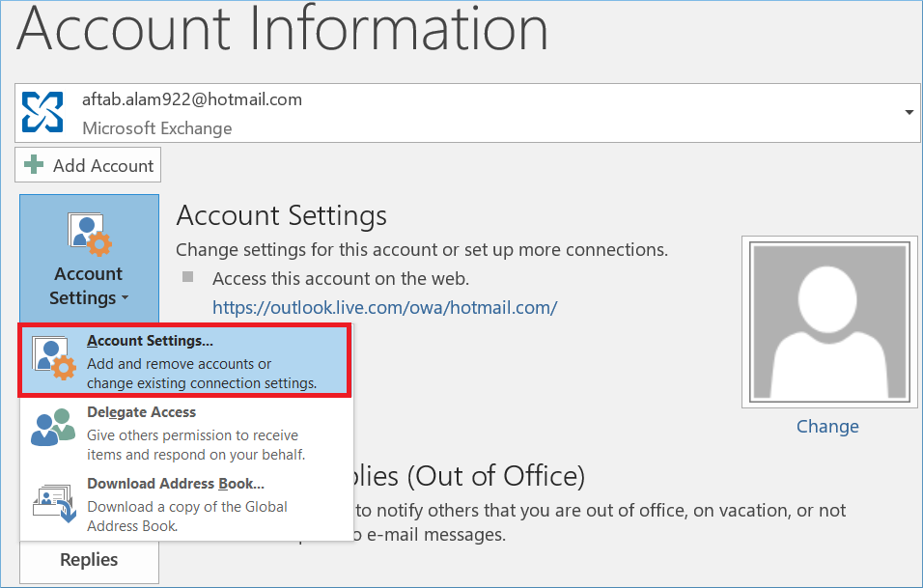Open the outlook.live.com/owa/hotmail.com link

[x=384, y=308]
